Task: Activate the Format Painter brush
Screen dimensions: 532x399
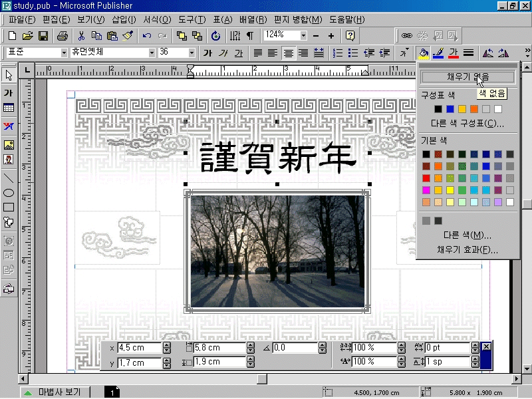Action: pyautogui.click(x=128, y=36)
